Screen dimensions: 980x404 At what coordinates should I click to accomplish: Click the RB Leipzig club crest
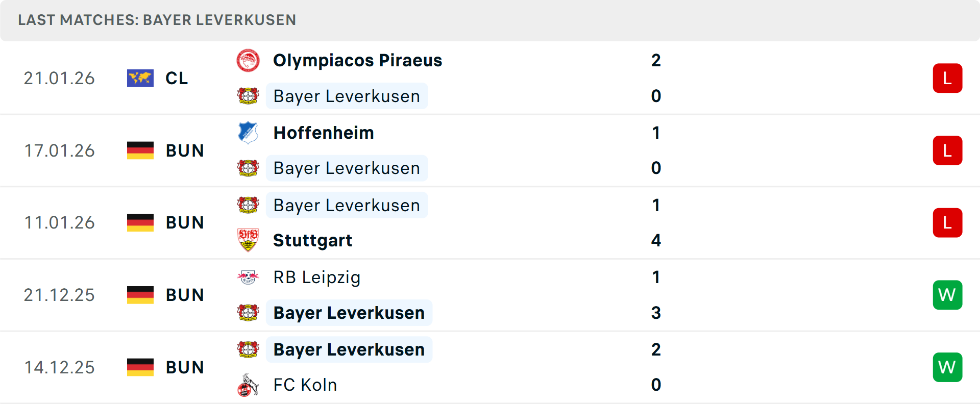pos(248,277)
